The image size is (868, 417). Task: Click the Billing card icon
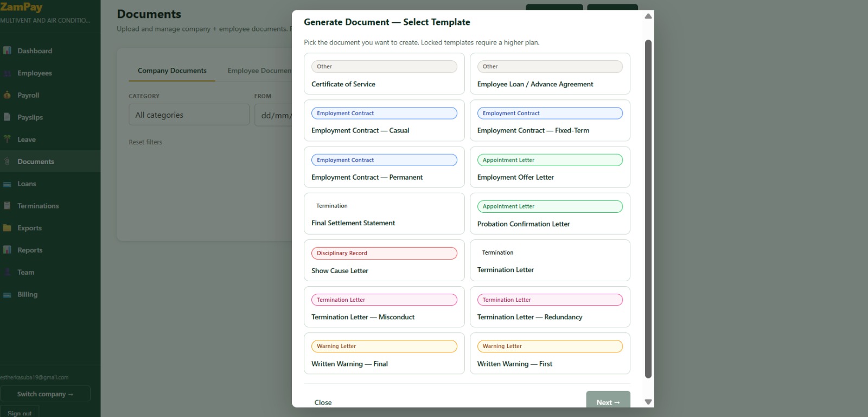[x=7, y=294]
